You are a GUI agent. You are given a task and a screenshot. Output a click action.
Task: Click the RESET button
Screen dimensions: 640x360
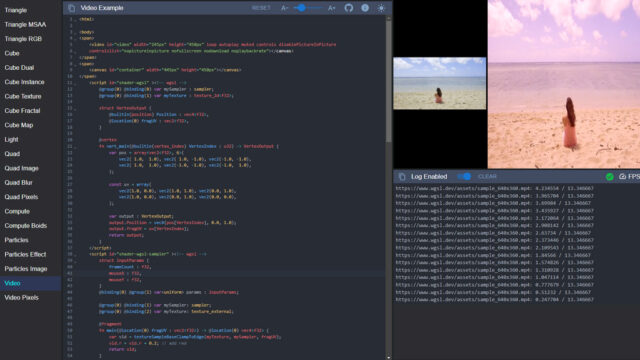pyautogui.click(x=261, y=8)
